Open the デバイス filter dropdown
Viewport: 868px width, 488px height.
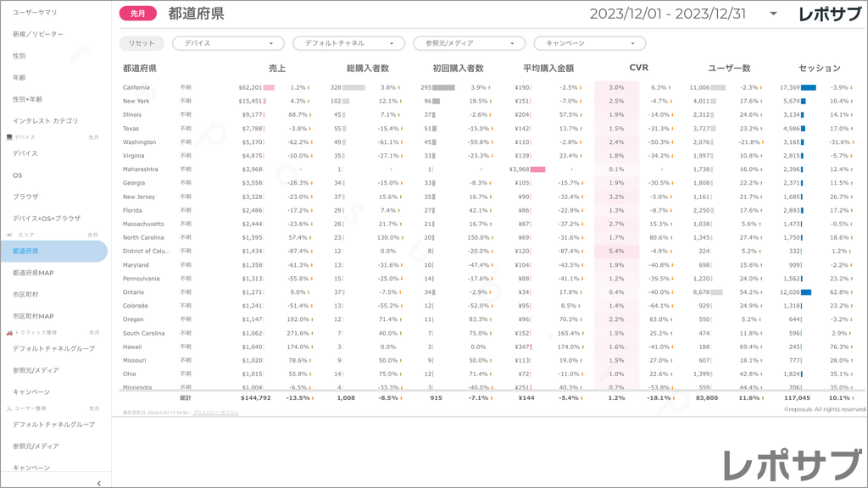(229, 43)
